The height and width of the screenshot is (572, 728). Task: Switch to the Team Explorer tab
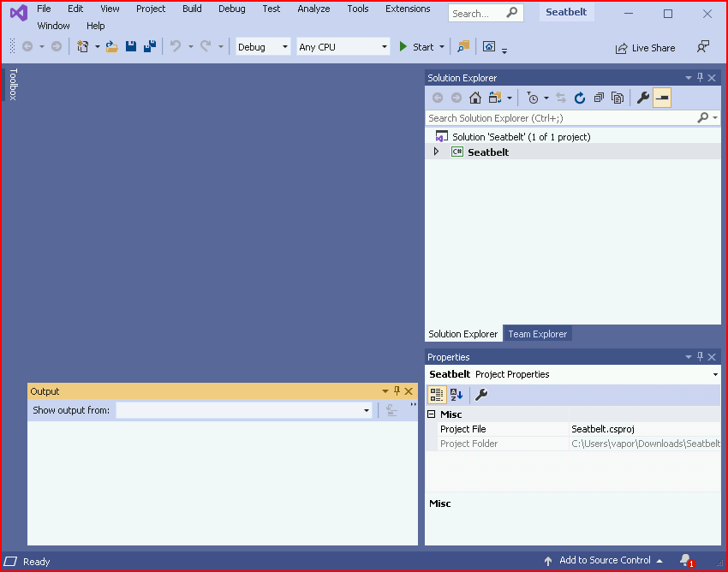(x=537, y=334)
